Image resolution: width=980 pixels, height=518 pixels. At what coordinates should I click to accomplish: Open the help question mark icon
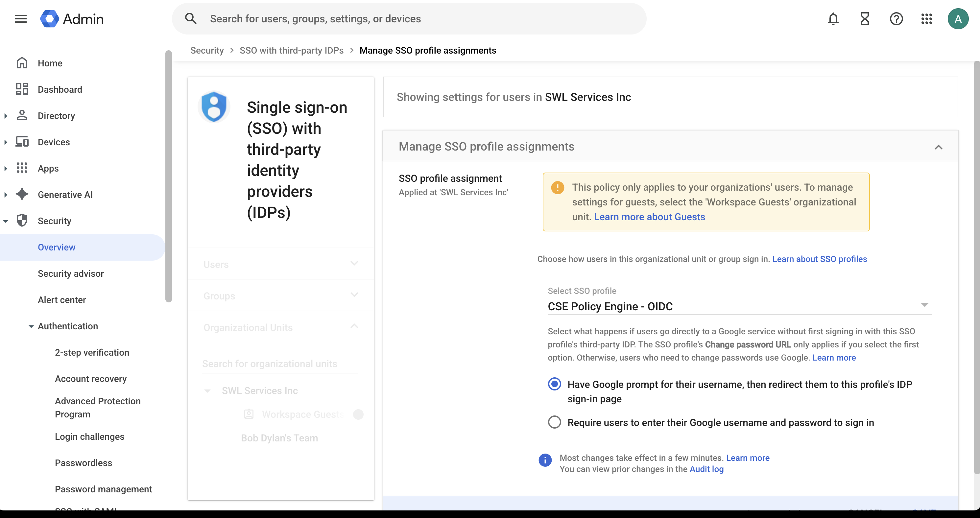pyautogui.click(x=896, y=19)
